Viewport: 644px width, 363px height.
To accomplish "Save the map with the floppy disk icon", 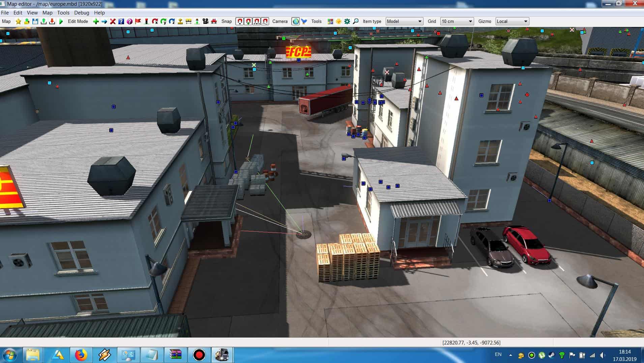I will [x=35, y=22].
